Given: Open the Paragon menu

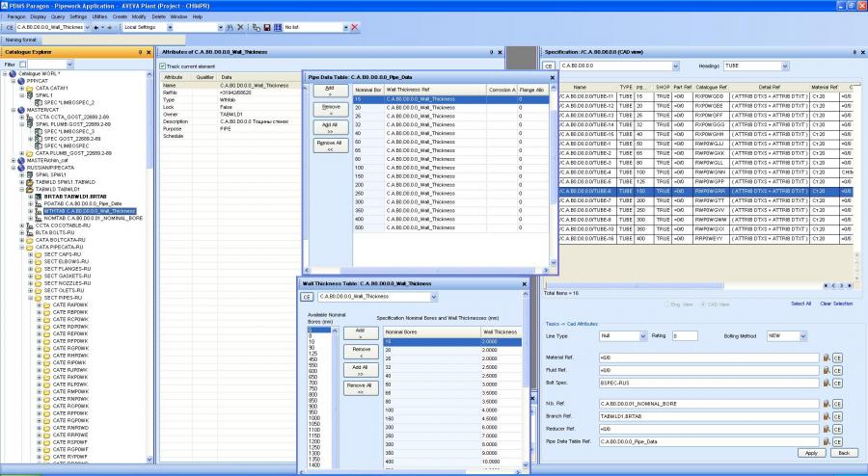Looking at the screenshot, I should coord(16,16).
